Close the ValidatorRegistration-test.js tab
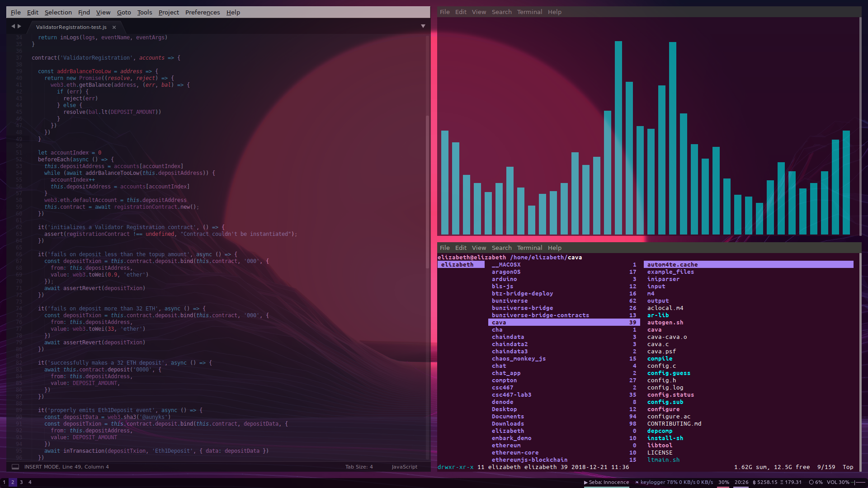This screenshot has height=488, width=868. pyautogui.click(x=114, y=28)
